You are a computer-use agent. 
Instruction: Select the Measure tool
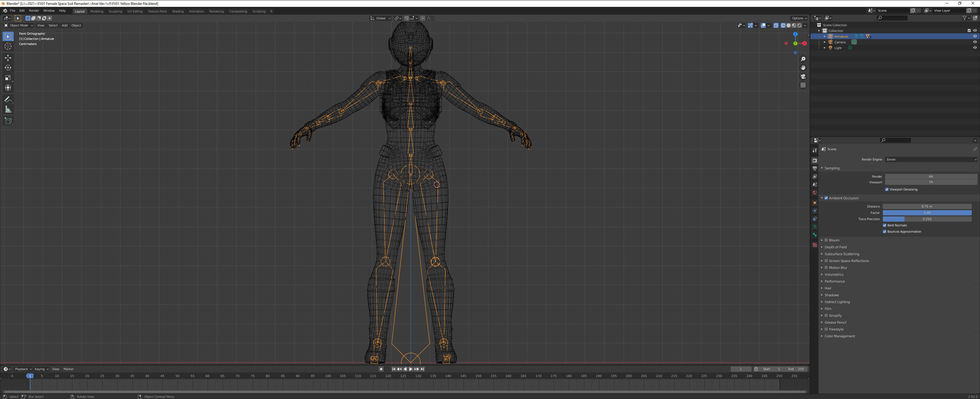pos(8,110)
